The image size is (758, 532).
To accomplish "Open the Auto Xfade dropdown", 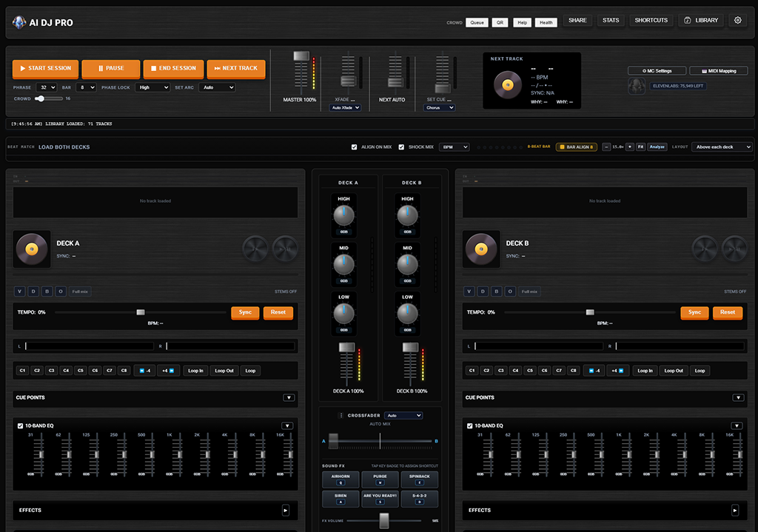I will 346,108.
